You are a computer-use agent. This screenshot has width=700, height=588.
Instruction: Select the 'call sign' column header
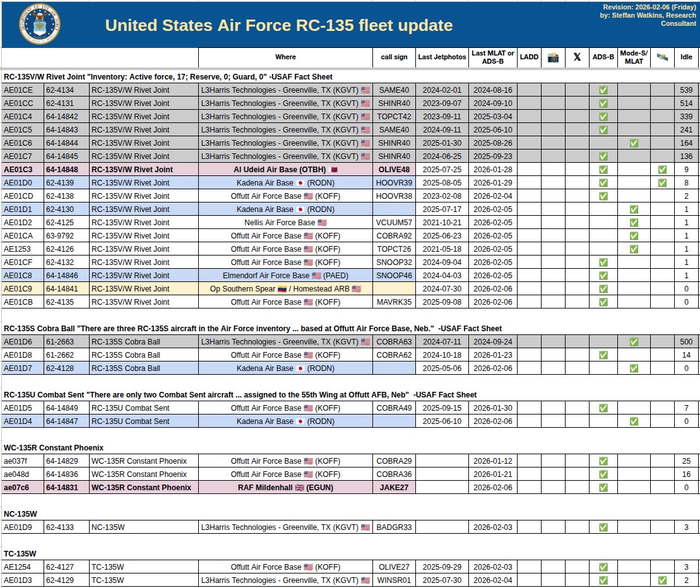click(x=394, y=57)
